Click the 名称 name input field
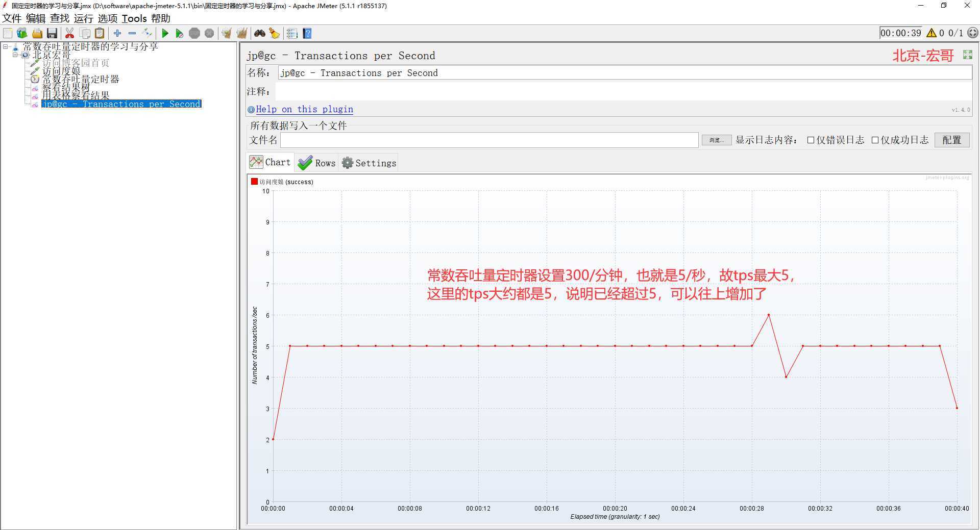980x530 pixels. pyautogui.click(x=624, y=73)
